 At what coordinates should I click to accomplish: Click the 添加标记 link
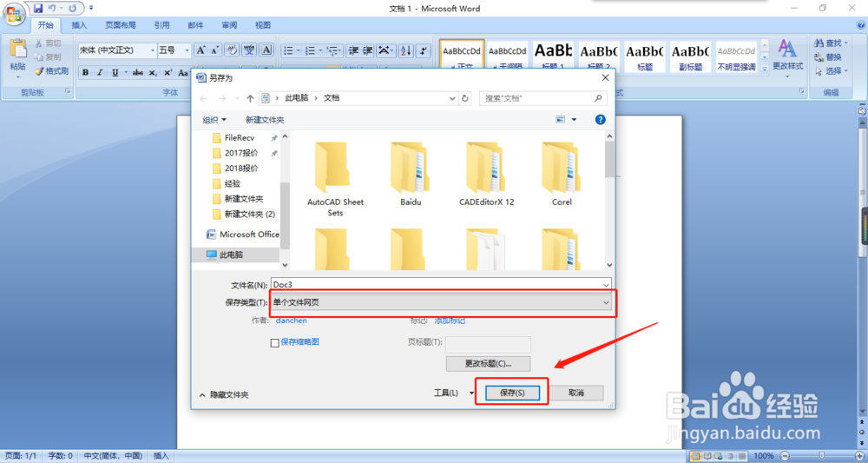click(x=450, y=321)
